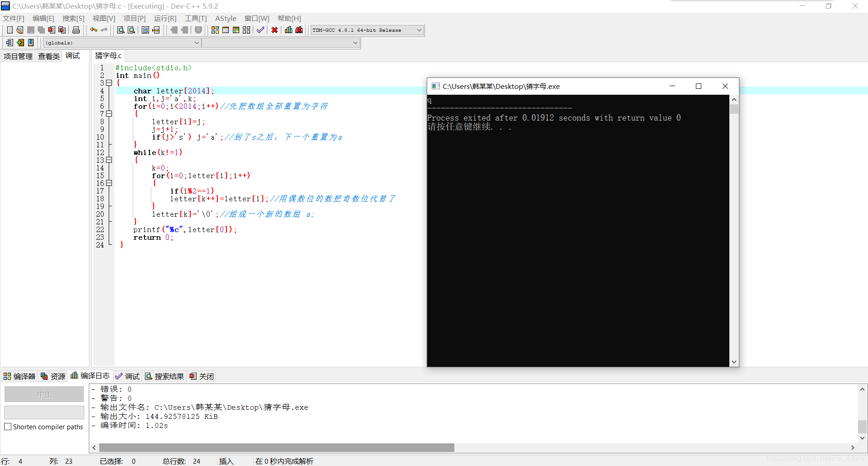The height and width of the screenshot is (466, 868).
Task: Click the compile log horizontal scrollbar thumb
Action: pos(276,447)
